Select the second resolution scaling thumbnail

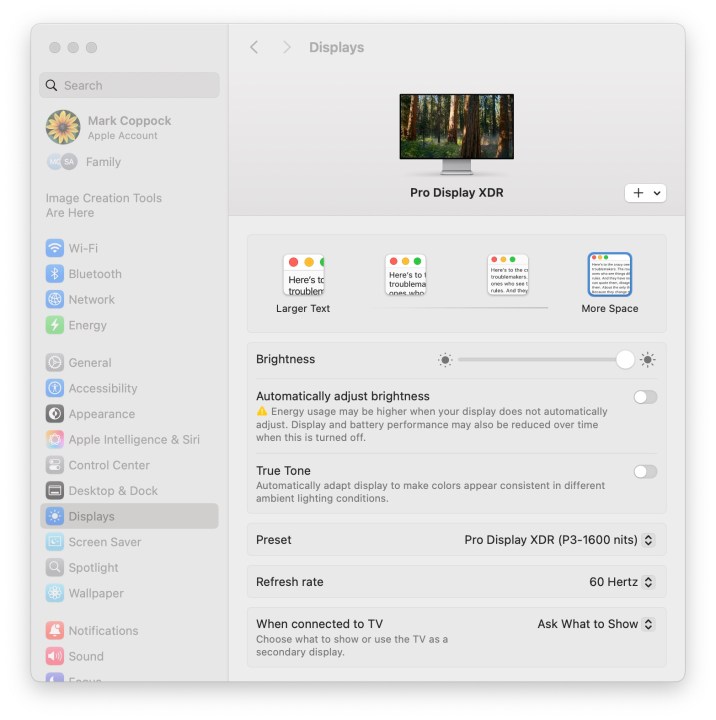pos(406,275)
